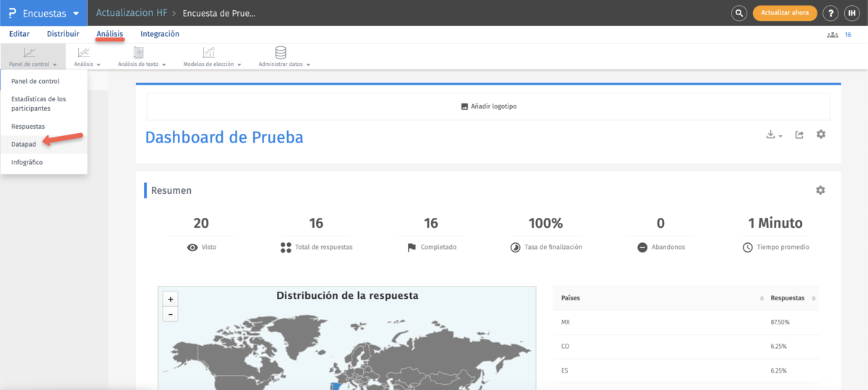Zoom out on the map
868x390 pixels.
[171, 314]
